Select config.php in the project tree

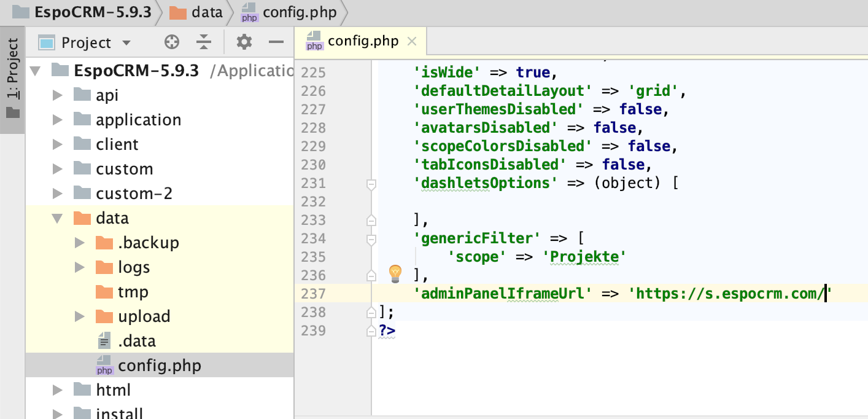pos(159,366)
